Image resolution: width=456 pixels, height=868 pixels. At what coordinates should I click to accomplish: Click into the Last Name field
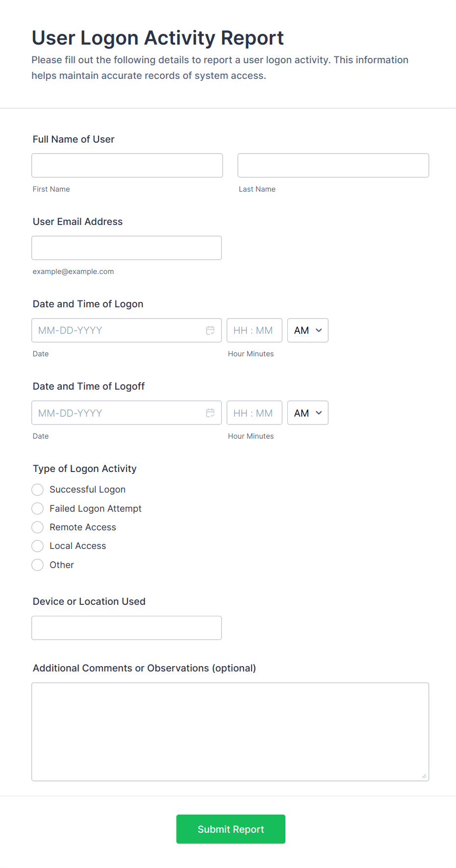coord(333,165)
